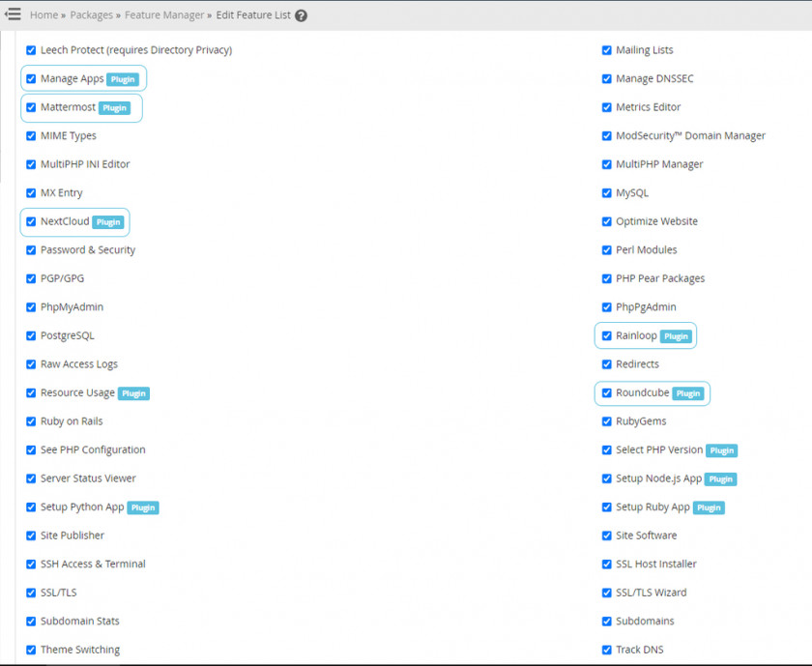Toggle Optimize Website checkbox

click(607, 221)
